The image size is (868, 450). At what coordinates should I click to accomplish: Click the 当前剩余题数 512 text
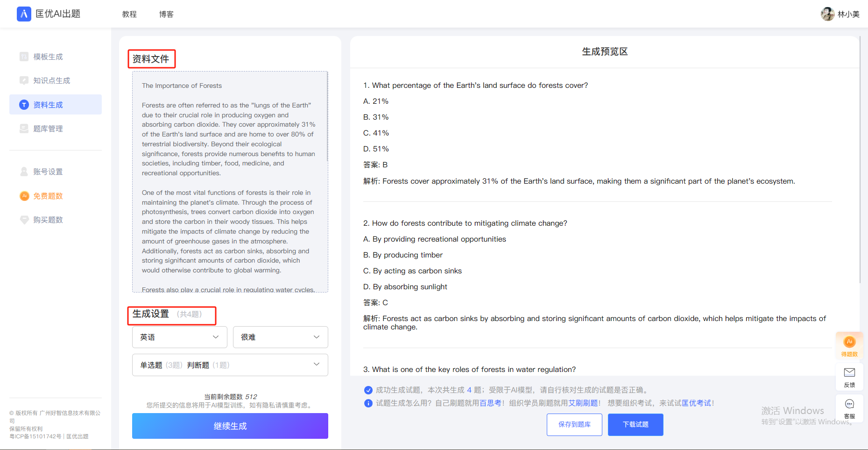coord(230,396)
